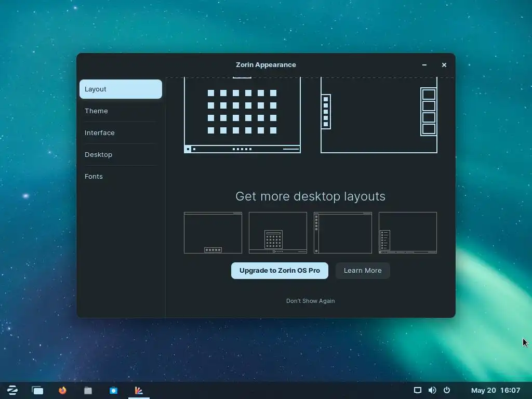Switch to the Theme section
This screenshot has height=399, width=532.
click(x=121, y=111)
